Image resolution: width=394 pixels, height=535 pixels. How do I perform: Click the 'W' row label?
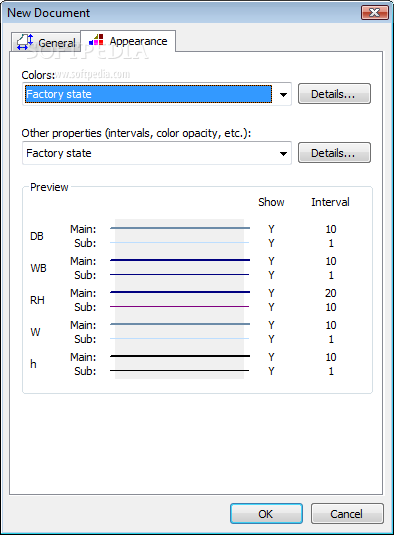coord(35,332)
